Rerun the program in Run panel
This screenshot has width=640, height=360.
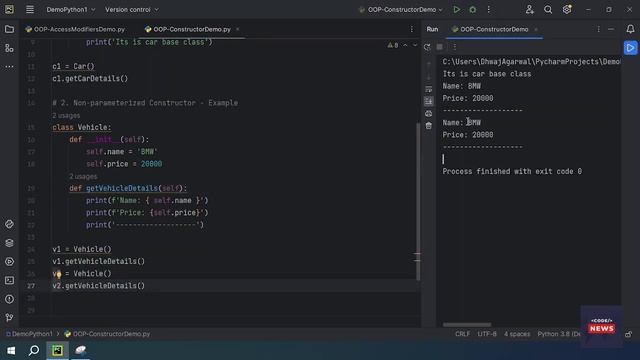coord(427,47)
